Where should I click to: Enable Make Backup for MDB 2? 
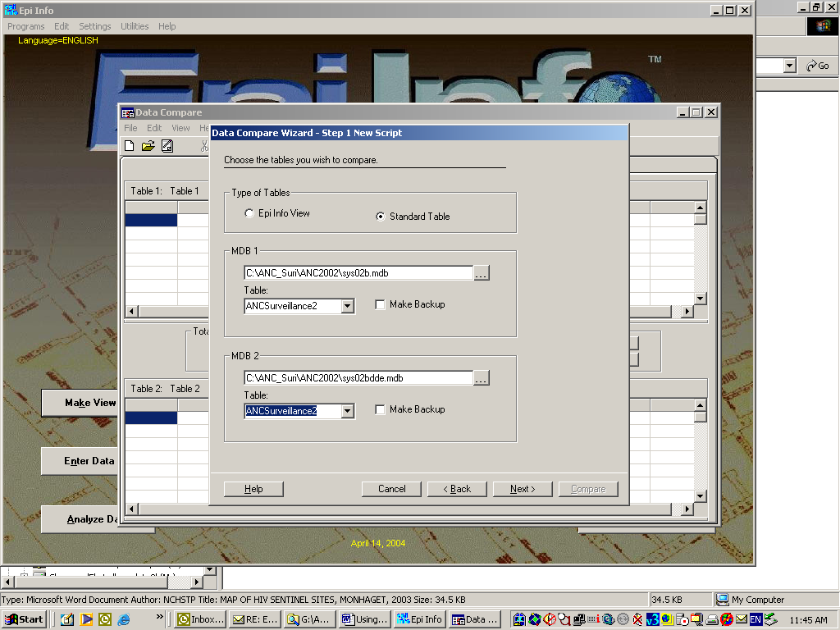click(x=381, y=409)
